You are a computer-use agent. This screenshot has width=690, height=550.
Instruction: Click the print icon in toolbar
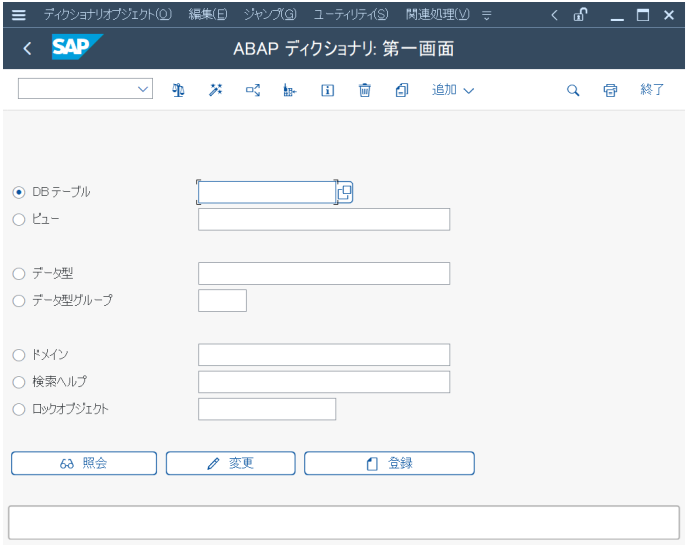[610, 91]
